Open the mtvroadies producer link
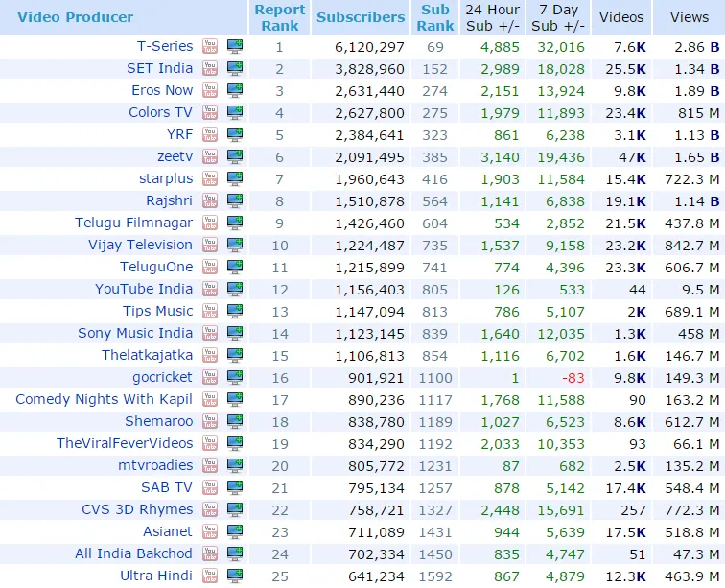The width and height of the screenshot is (725, 588). pos(155,465)
